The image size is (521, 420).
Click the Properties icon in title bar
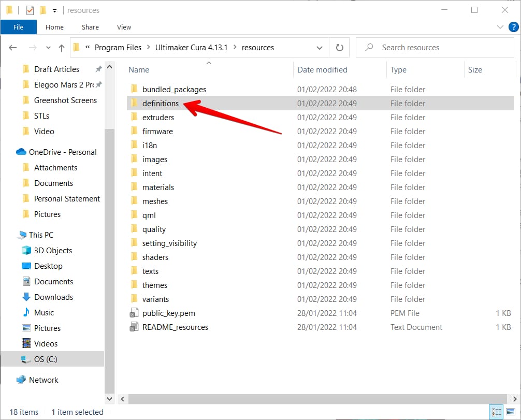(30, 10)
